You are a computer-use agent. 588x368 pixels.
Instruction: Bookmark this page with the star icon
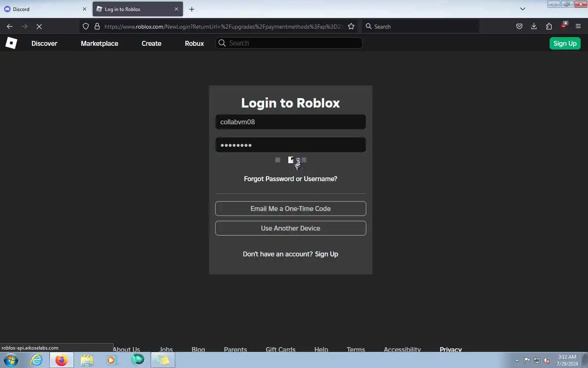click(x=351, y=26)
